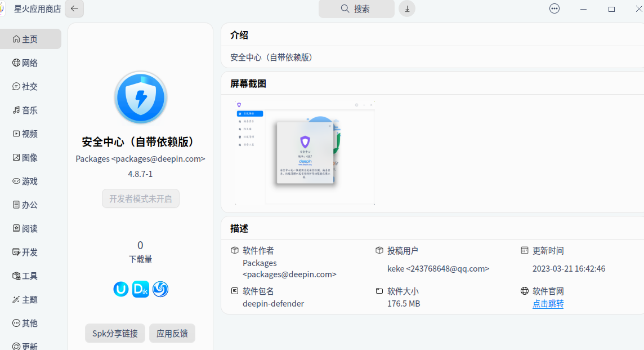Image resolution: width=644 pixels, height=350 pixels.
Task: Click the 应用反馈 button
Action: click(172, 333)
